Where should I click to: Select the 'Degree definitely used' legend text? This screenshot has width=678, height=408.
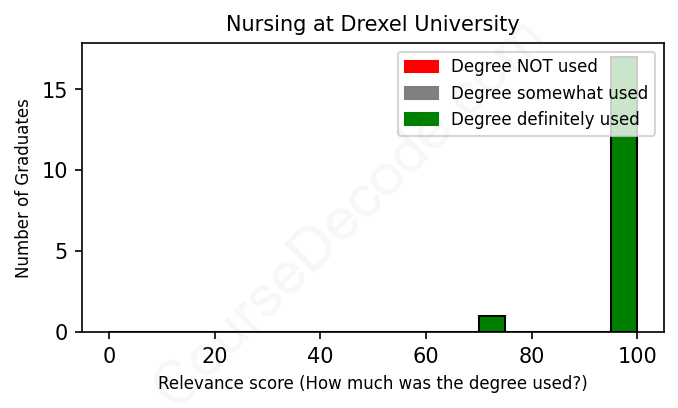point(545,120)
